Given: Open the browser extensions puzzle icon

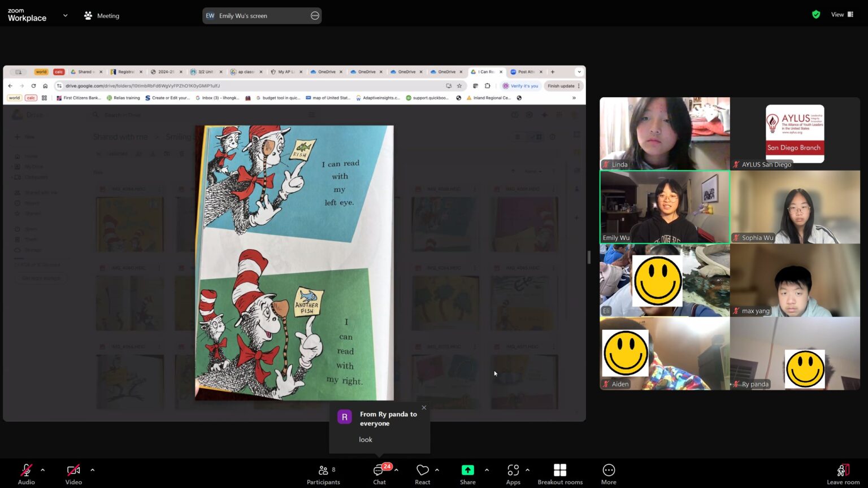Looking at the screenshot, I should [x=487, y=86].
